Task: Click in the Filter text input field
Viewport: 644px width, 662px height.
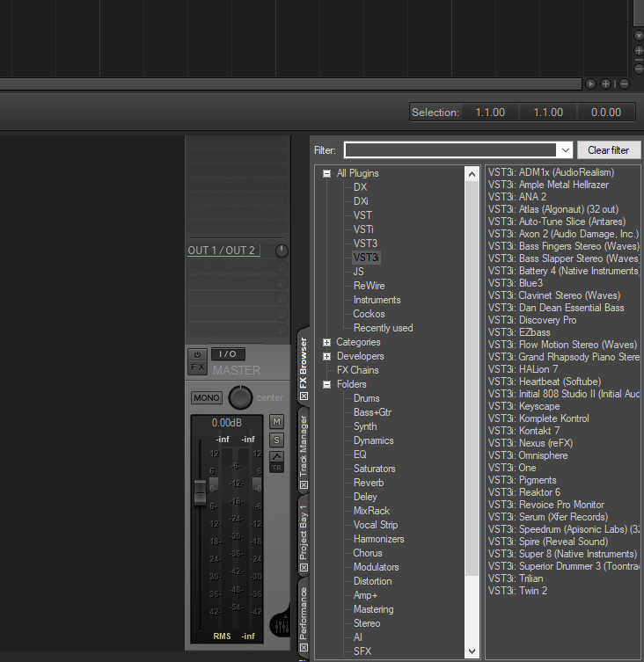Action: click(450, 150)
